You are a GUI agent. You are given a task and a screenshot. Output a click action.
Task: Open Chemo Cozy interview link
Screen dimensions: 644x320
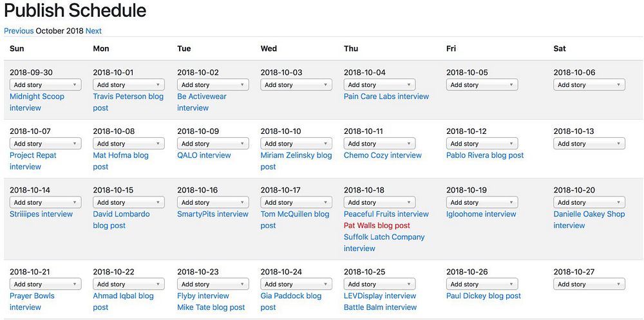383,155
